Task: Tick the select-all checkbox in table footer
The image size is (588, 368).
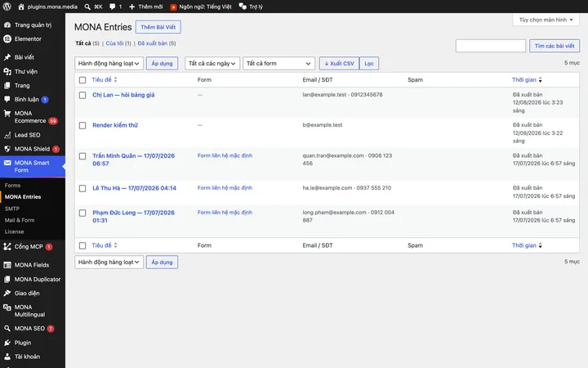Action: [82, 245]
